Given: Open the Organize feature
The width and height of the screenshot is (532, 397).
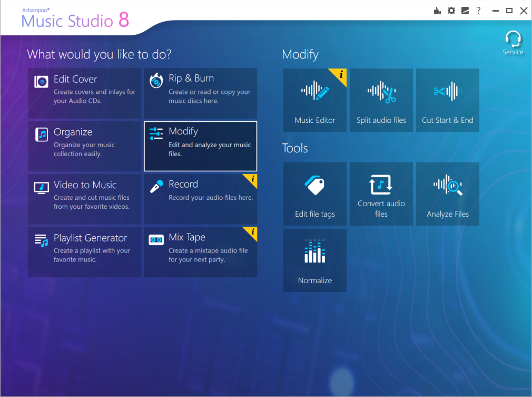Looking at the screenshot, I should tap(84, 146).
